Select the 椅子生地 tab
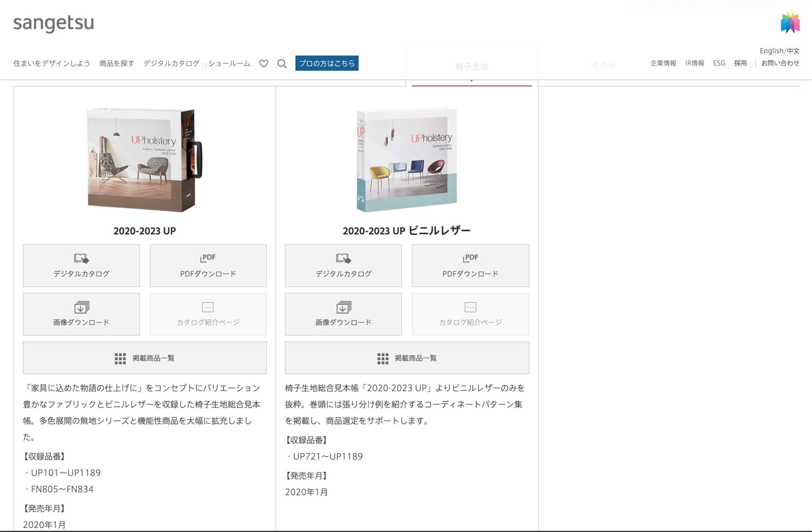The height and width of the screenshot is (532, 812). click(472, 67)
